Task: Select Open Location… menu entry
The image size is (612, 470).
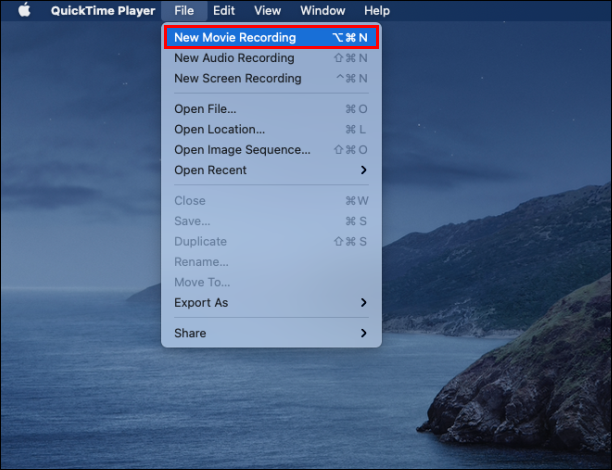Action: pyautogui.click(x=271, y=129)
